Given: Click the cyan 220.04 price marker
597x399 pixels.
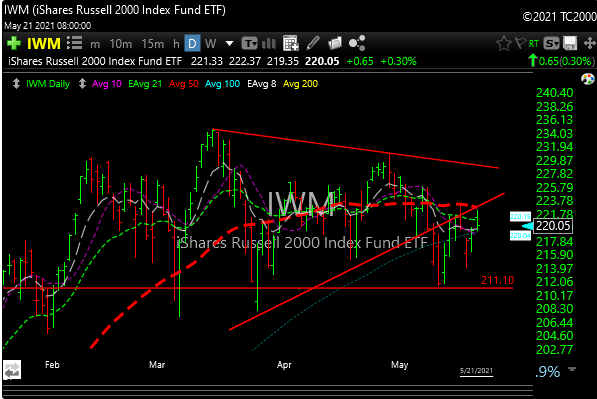Looking at the screenshot, I should click(520, 236).
